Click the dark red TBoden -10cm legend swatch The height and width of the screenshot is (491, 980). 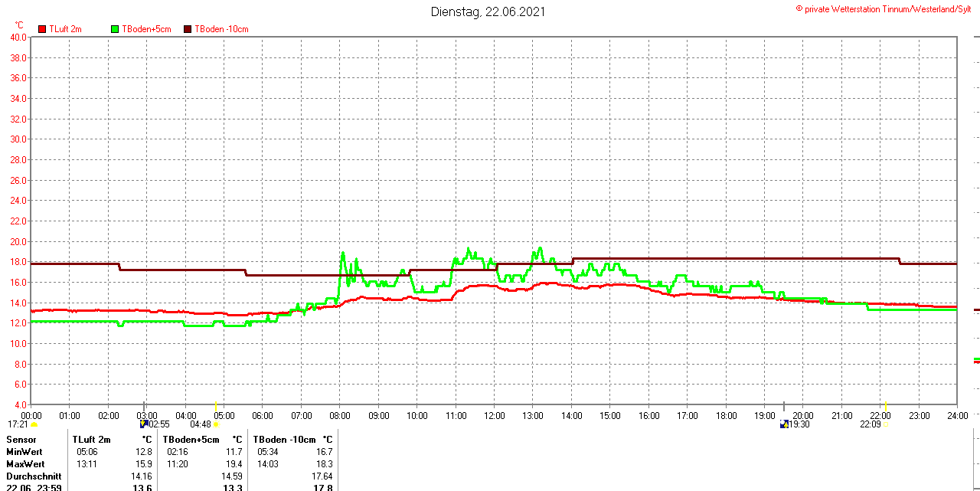coord(188,29)
